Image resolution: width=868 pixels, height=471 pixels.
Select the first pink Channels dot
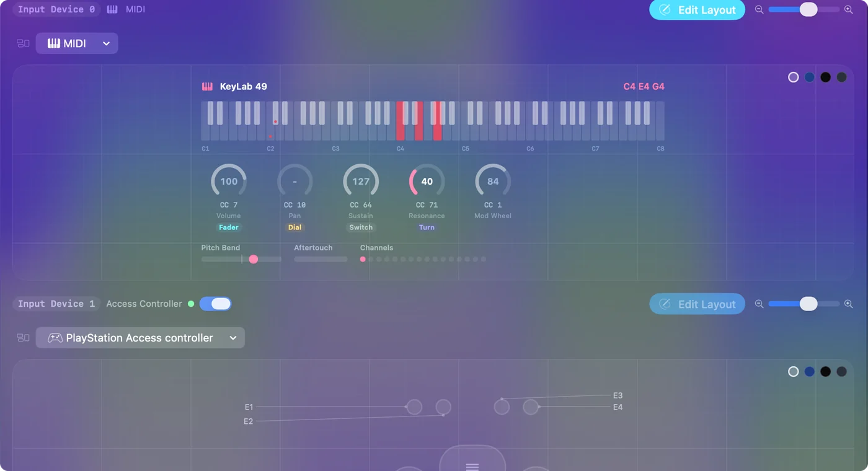point(363,259)
